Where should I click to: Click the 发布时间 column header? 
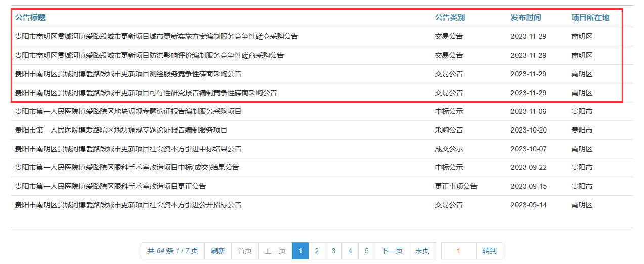click(526, 18)
